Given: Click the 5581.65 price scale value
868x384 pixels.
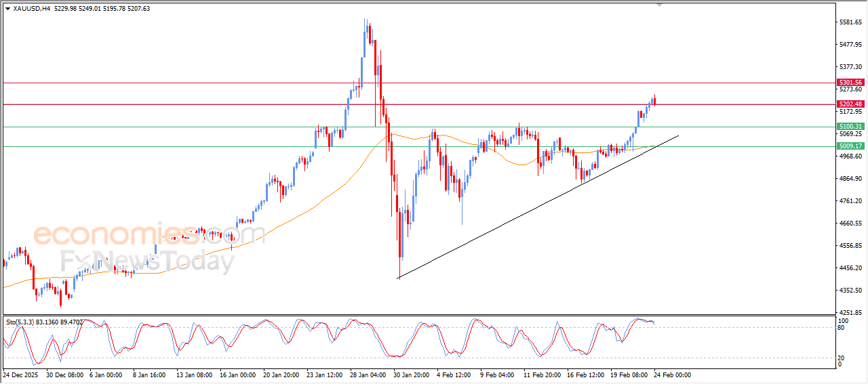Looking at the screenshot, I should [x=850, y=22].
